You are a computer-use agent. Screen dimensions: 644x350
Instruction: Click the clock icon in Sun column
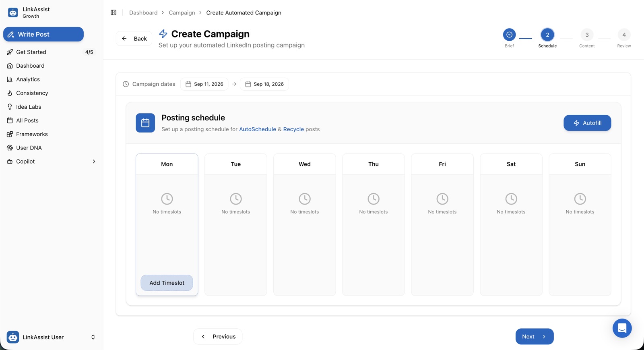tap(580, 199)
